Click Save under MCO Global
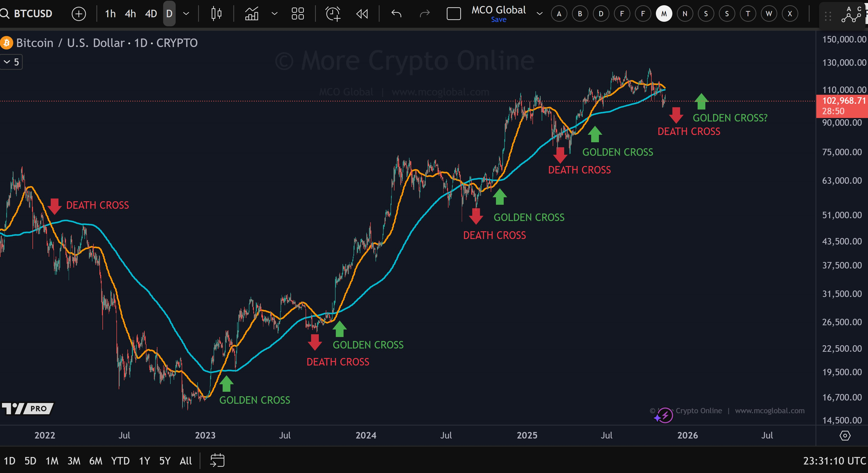The width and height of the screenshot is (868, 473). tap(498, 19)
